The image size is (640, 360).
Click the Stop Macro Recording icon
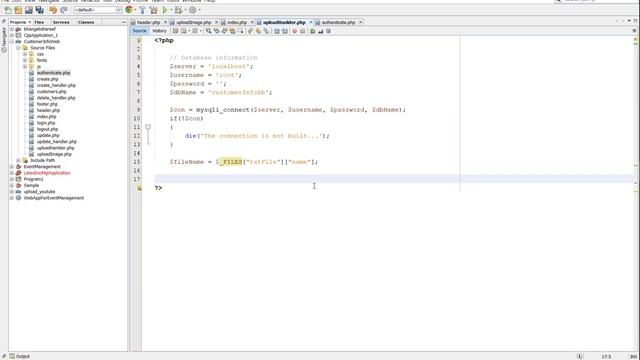pyautogui.click(x=302, y=31)
